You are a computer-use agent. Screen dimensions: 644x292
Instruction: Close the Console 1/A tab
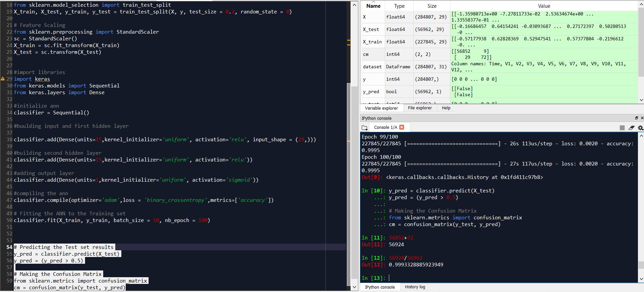pyautogui.click(x=402, y=127)
